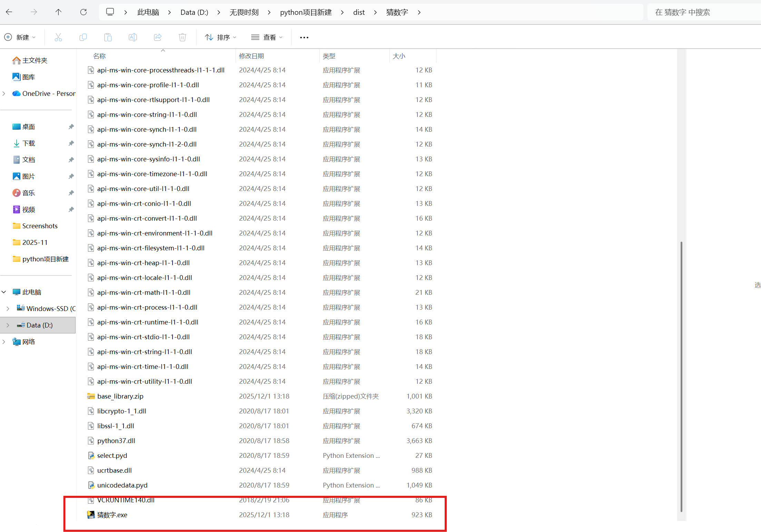Open the Screenshots folder in sidebar
761x532 pixels.
[x=40, y=226]
